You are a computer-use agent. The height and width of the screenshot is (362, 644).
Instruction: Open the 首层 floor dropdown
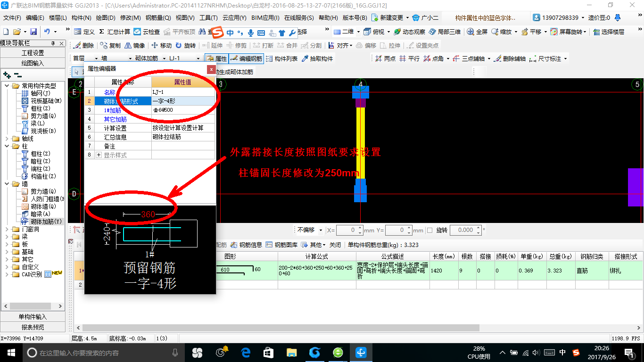97,58
